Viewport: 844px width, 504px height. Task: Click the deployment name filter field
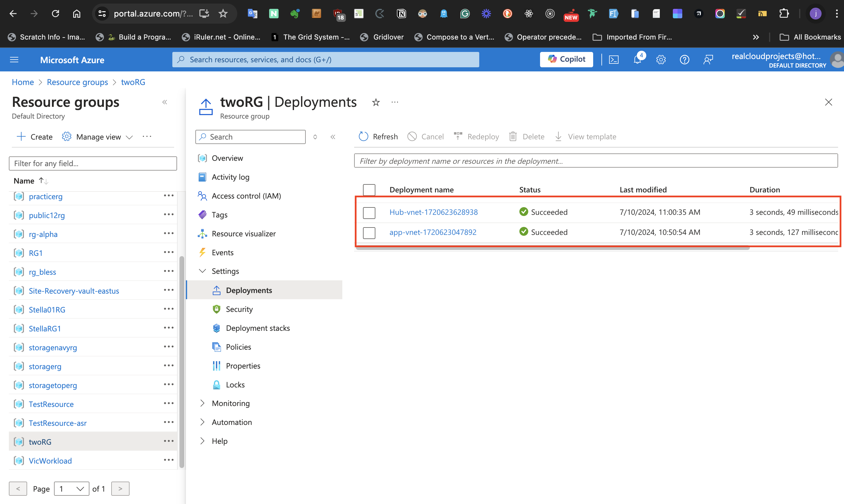coord(596,161)
